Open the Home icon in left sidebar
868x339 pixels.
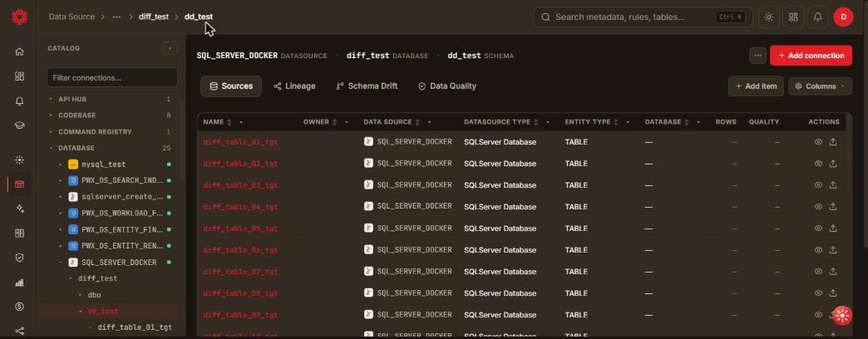[19, 52]
